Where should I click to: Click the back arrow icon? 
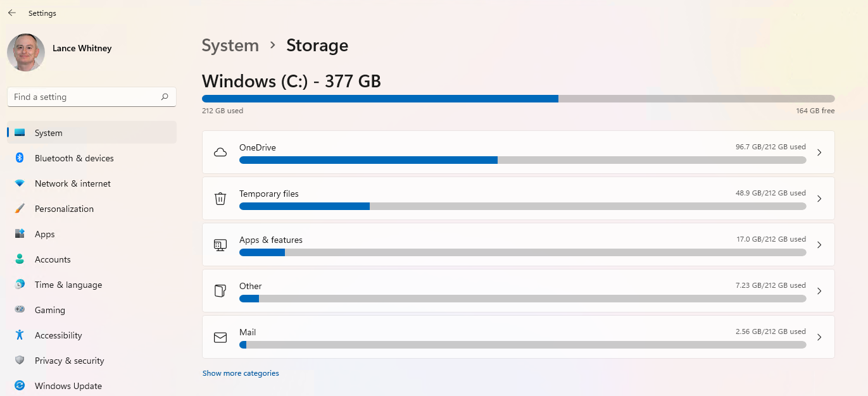[x=12, y=13]
